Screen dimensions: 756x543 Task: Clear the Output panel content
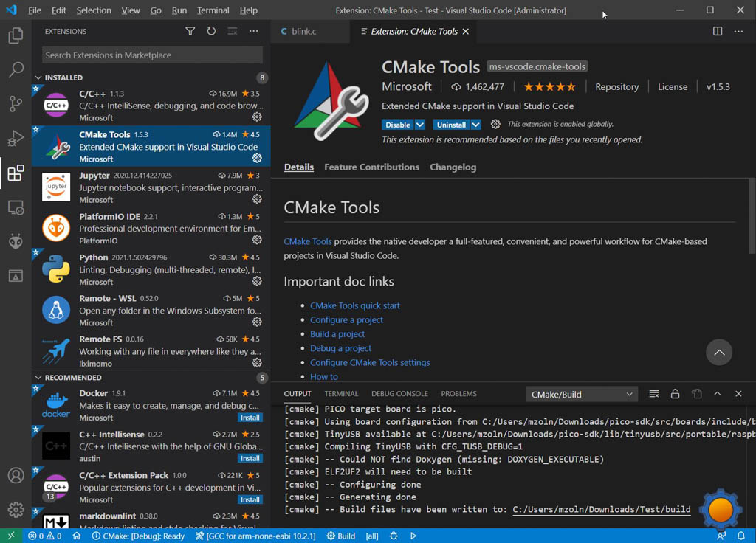pyautogui.click(x=653, y=393)
